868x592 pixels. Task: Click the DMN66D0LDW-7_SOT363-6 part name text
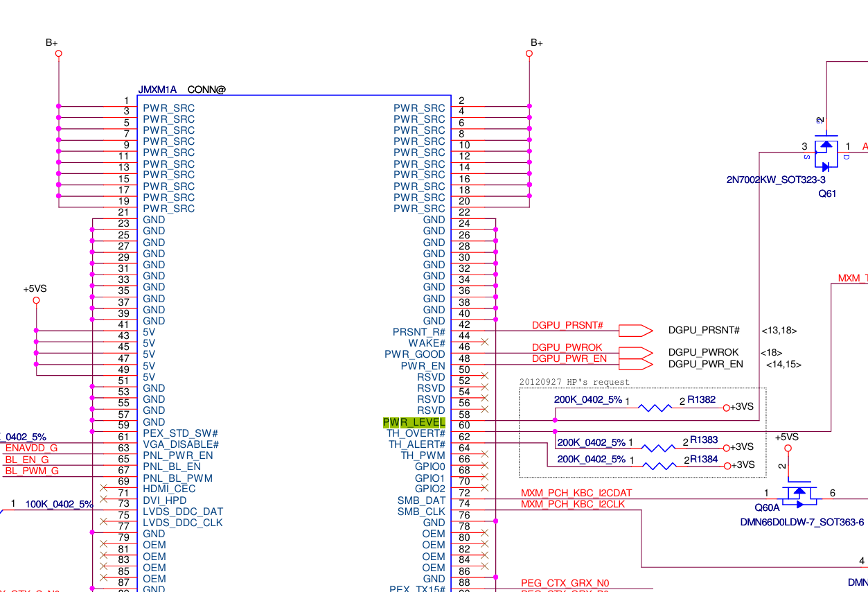[801, 522]
